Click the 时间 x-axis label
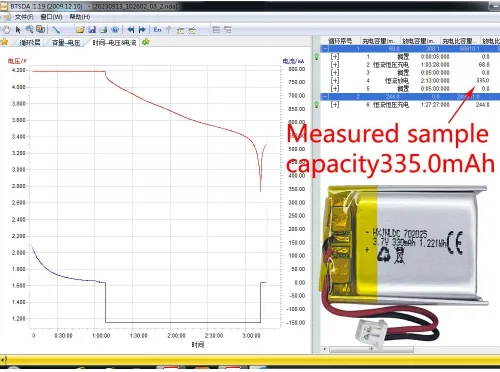Image resolution: width=500 pixels, height=372 pixels. click(198, 345)
